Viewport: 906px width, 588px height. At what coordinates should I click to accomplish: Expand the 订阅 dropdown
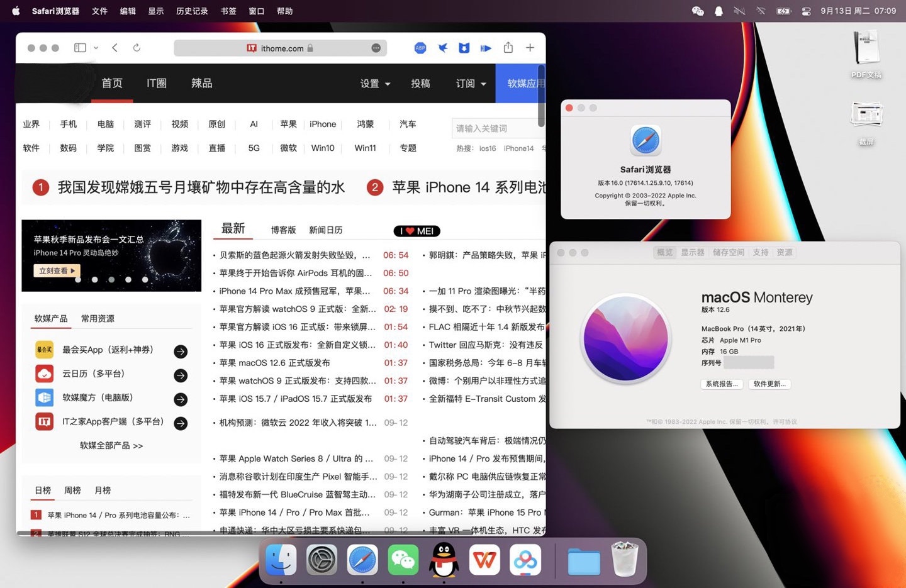(471, 84)
